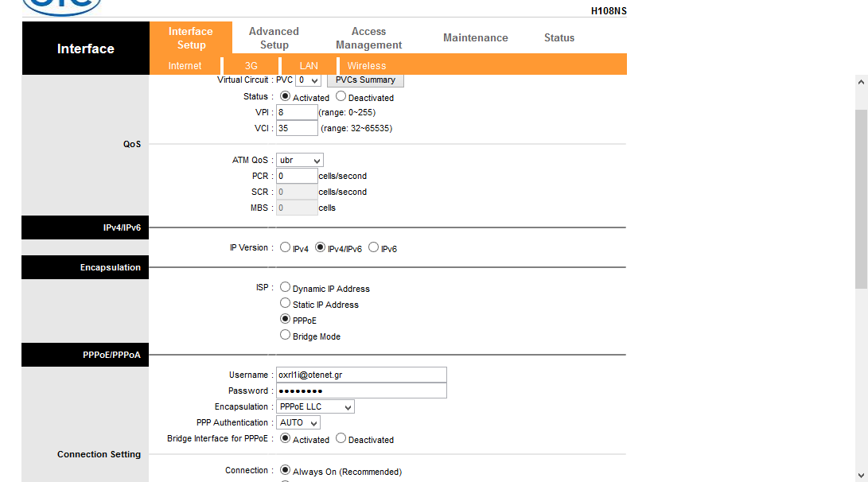Viewport: 868px width, 482px height.
Task: Open the PPP Authentication dropdown
Action: pyautogui.click(x=298, y=423)
